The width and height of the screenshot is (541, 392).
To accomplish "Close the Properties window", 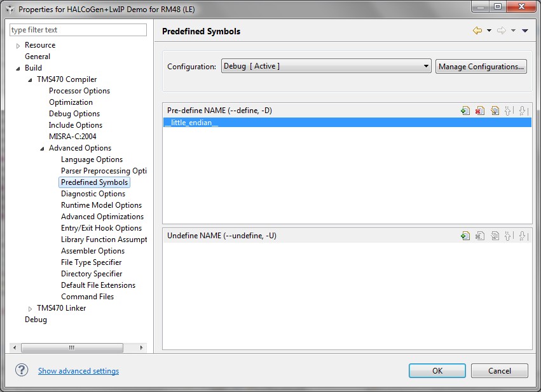I will (x=521, y=6).
